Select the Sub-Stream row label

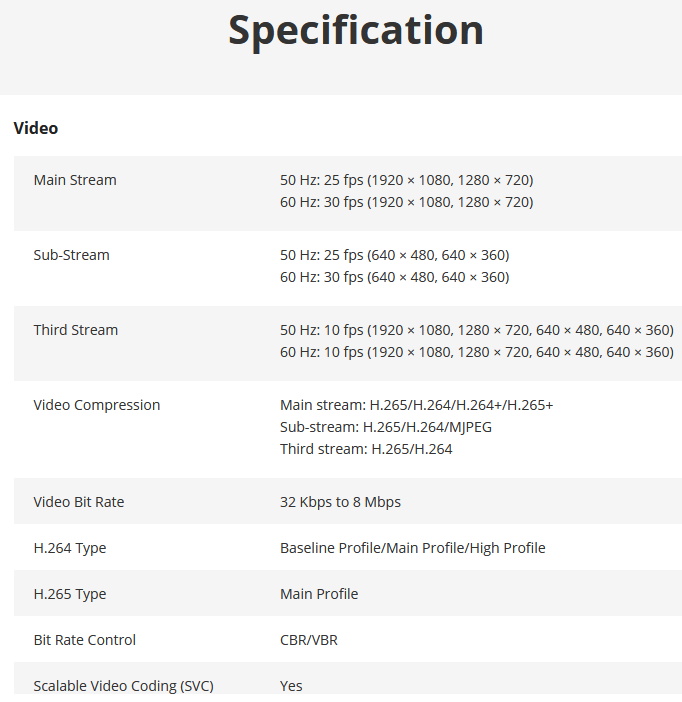pos(71,255)
